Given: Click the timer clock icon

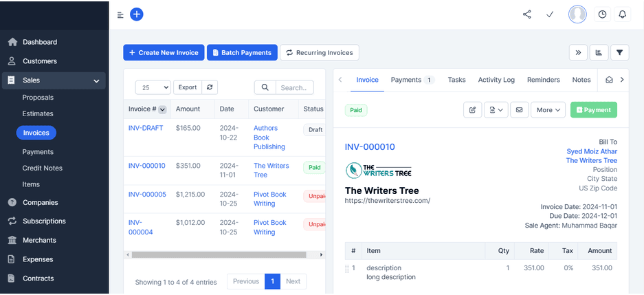Looking at the screenshot, I should coord(602,14).
